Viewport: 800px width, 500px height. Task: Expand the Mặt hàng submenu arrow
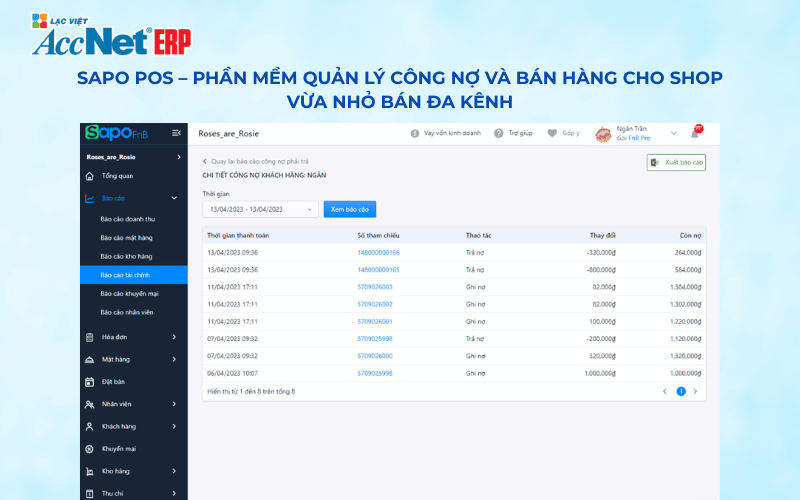pos(174,359)
